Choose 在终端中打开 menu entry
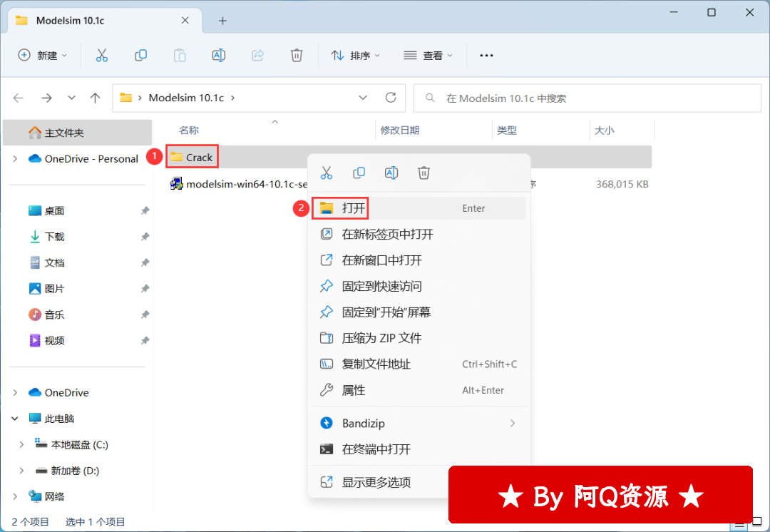The width and height of the screenshot is (770, 532). tap(419, 449)
